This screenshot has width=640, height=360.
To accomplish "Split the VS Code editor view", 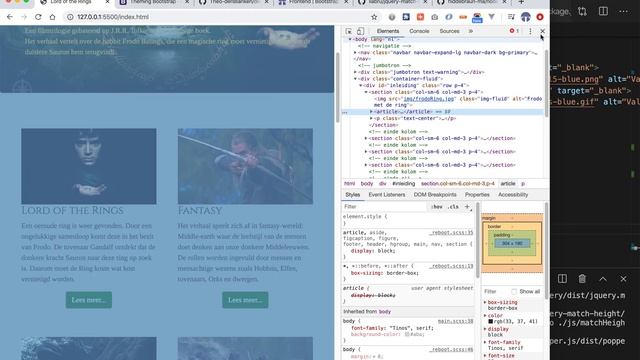I will (603, 11).
